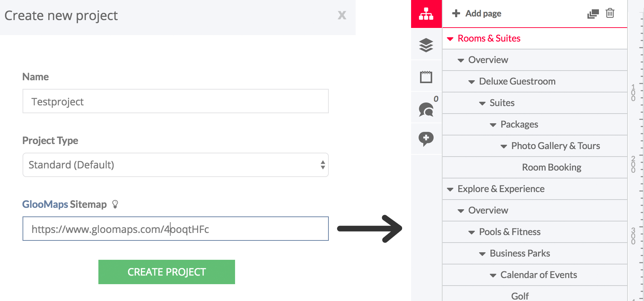Click the duplicate pages icon
This screenshot has height=301, width=644.
tap(593, 14)
